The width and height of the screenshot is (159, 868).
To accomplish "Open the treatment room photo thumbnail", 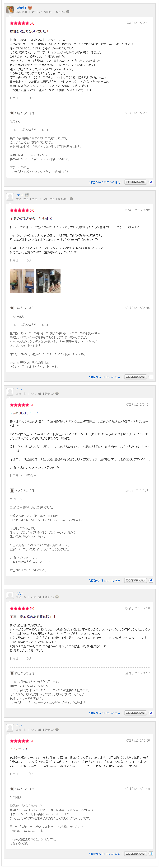I will [x=22, y=281].
